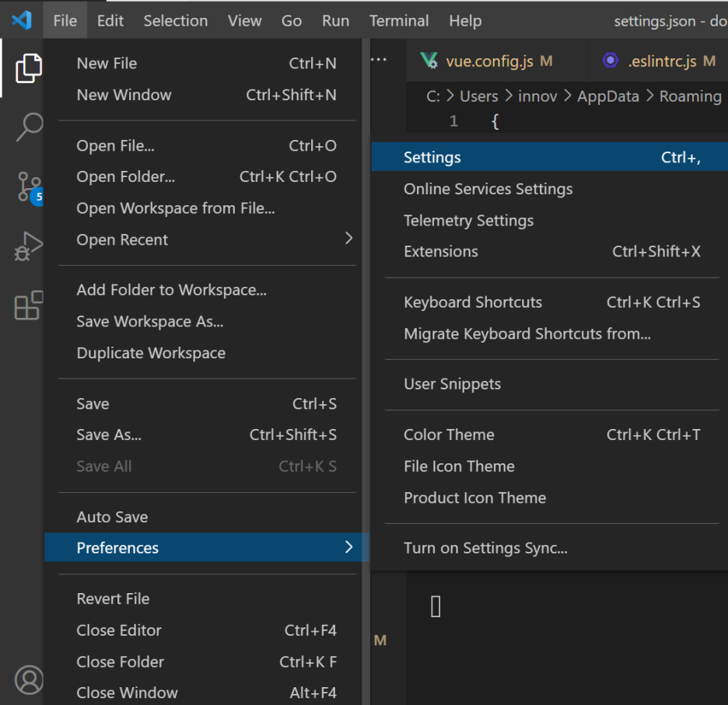
Task: Click New File in File menu
Action: [x=107, y=64]
